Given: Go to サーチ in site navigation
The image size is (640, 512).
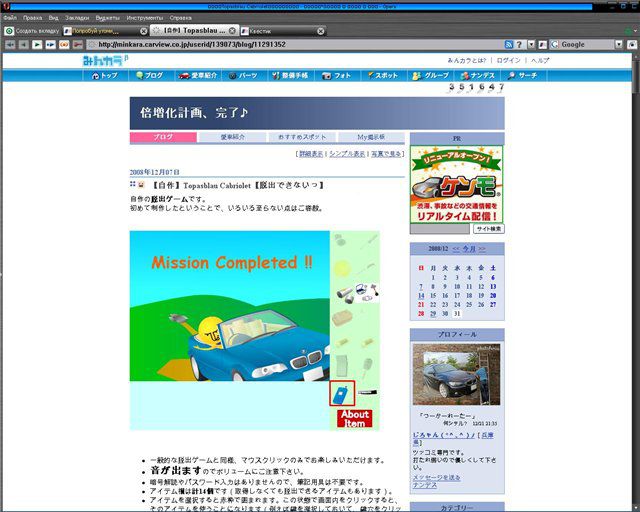Looking at the screenshot, I should tap(523, 76).
